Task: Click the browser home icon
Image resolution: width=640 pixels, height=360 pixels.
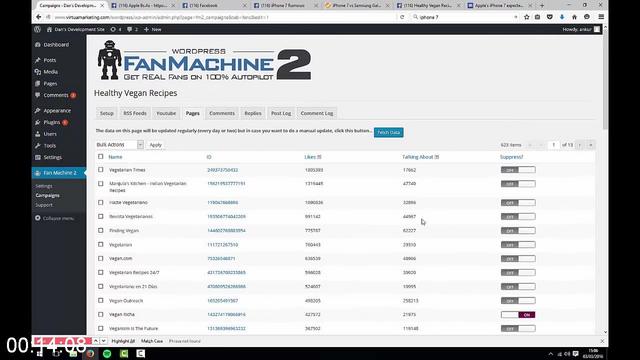Action: point(574,17)
